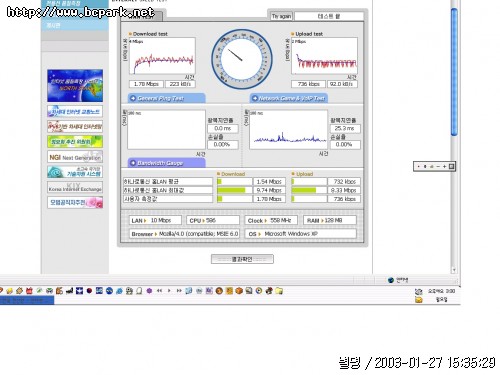Click the page vertical scrollbar thumb
The image size is (500, 375).
(x=454, y=72)
